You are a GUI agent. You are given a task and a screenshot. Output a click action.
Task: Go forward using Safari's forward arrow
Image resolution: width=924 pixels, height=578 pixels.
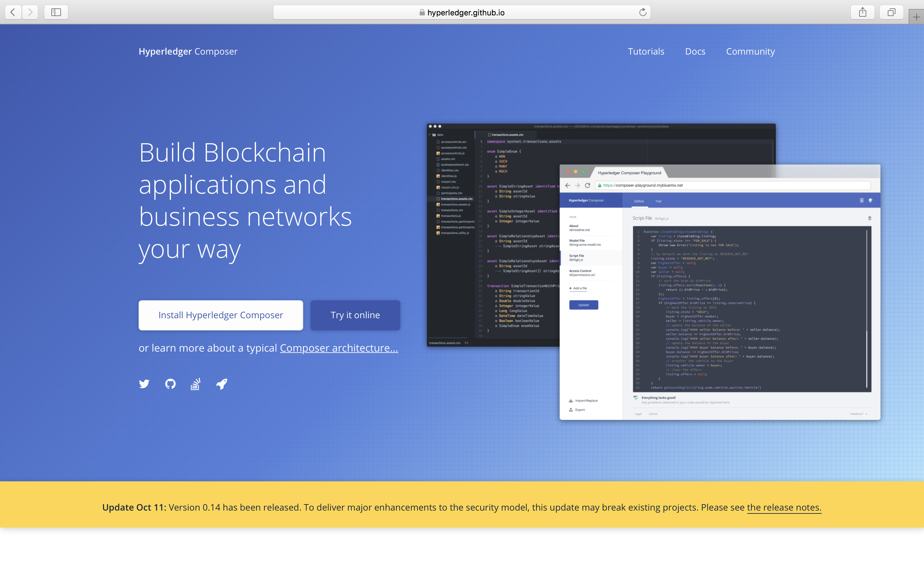click(30, 12)
